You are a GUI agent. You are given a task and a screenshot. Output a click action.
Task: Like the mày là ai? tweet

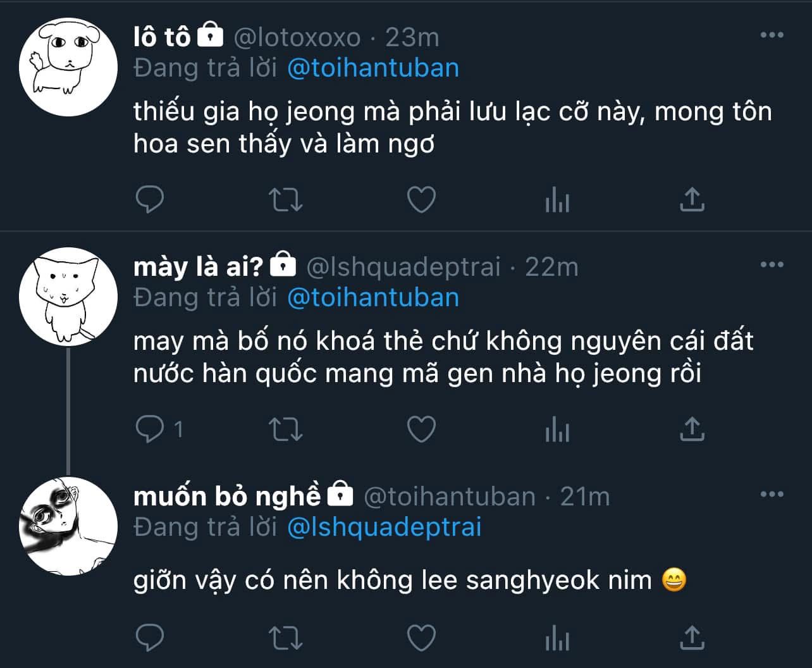coord(421,430)
